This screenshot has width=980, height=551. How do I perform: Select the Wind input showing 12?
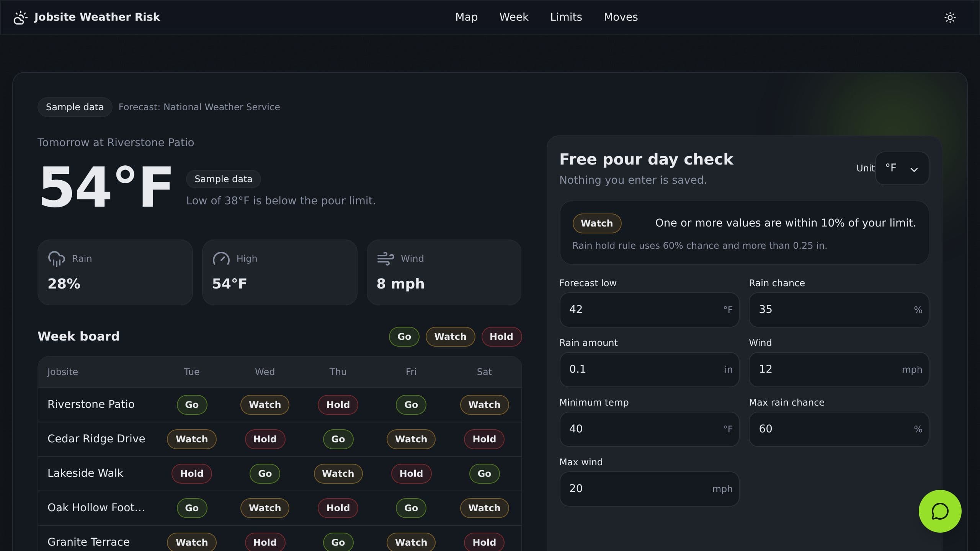[839, 369]
